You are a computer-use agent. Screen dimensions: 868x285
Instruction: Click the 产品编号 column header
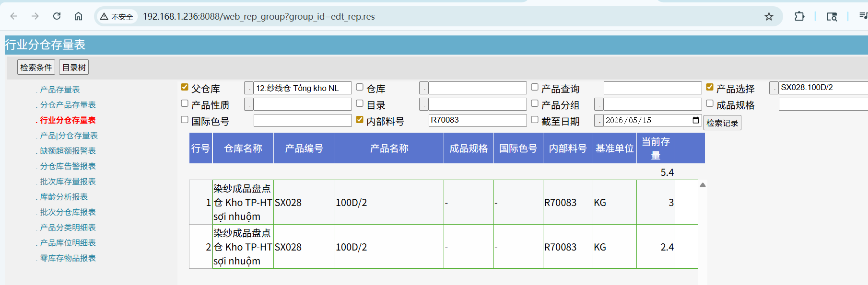click(x=304, y=148)
